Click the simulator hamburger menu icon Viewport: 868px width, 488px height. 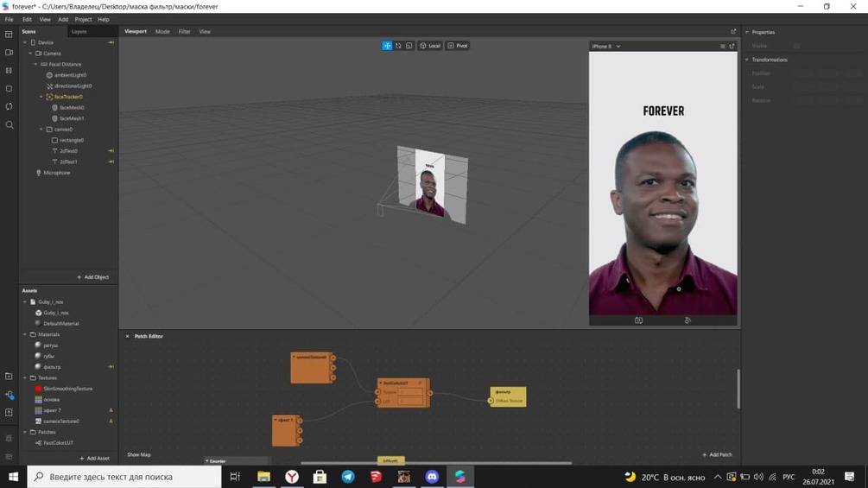(x=722, y=47)
